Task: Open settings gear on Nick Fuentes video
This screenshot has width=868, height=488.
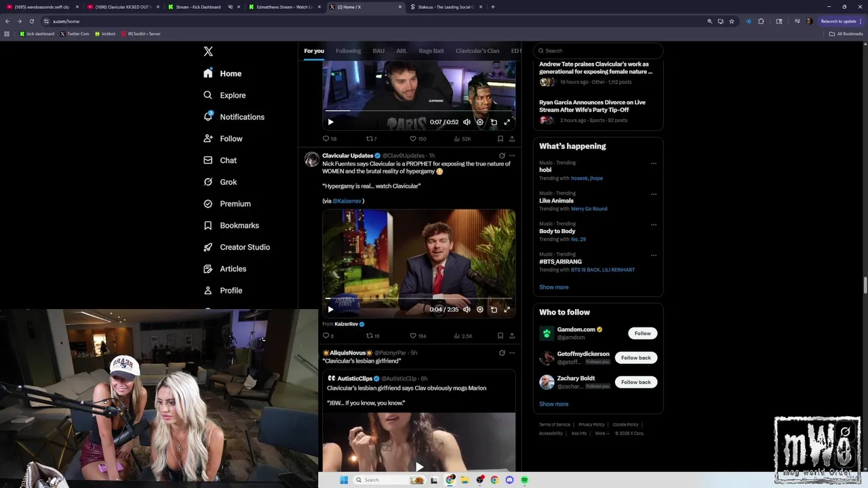Action: coord(480,309)
